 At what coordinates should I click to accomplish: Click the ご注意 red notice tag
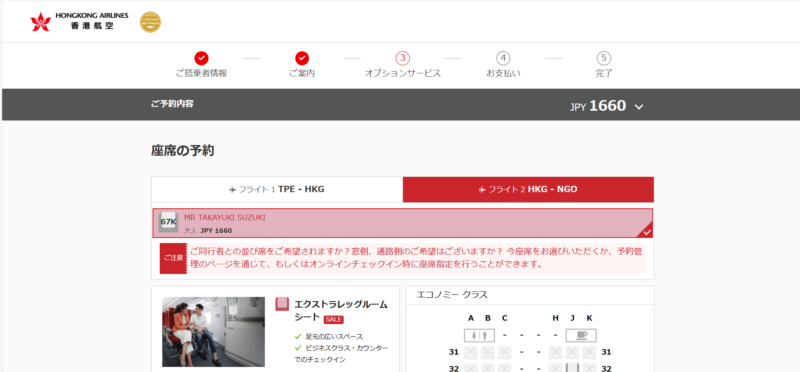[173, 258]
